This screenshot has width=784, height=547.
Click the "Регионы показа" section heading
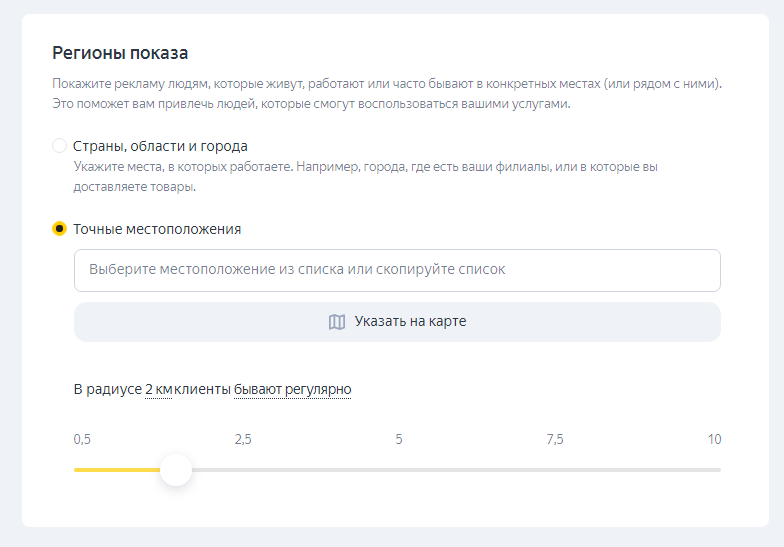pos(120,53)
